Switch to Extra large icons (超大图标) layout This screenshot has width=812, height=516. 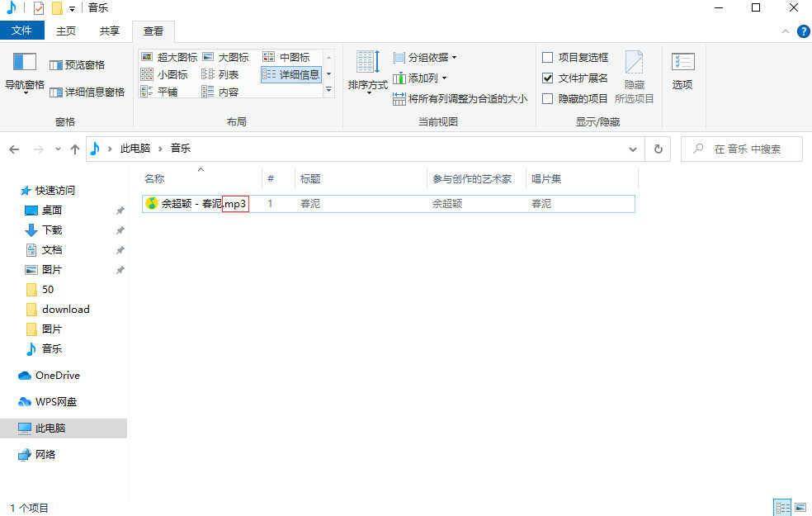(169, 57)
